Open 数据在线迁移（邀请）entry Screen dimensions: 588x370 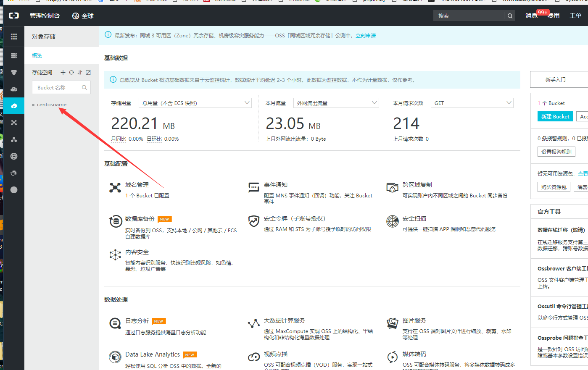pos(561,230)
